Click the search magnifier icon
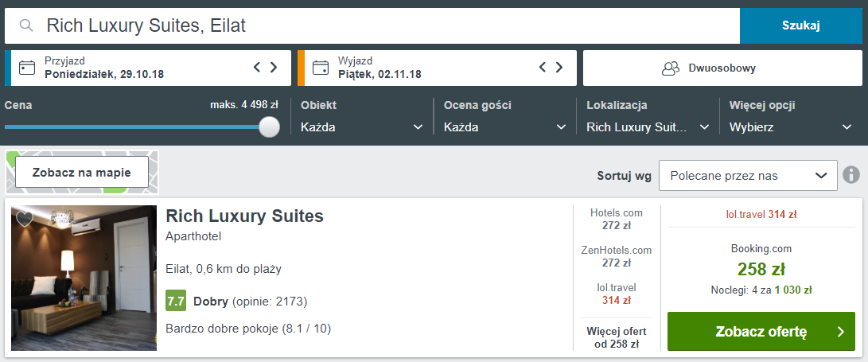The height and width of the screenshot is (362, 868). 26,25
